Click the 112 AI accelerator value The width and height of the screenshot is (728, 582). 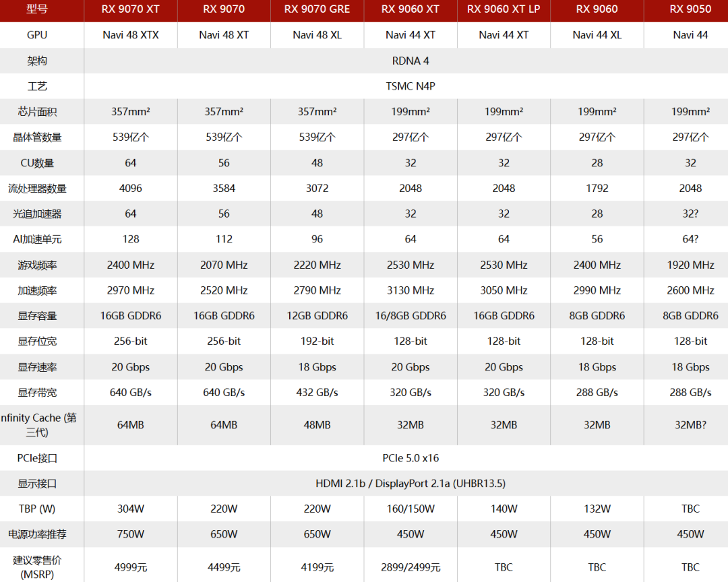(x=224, y=239)
